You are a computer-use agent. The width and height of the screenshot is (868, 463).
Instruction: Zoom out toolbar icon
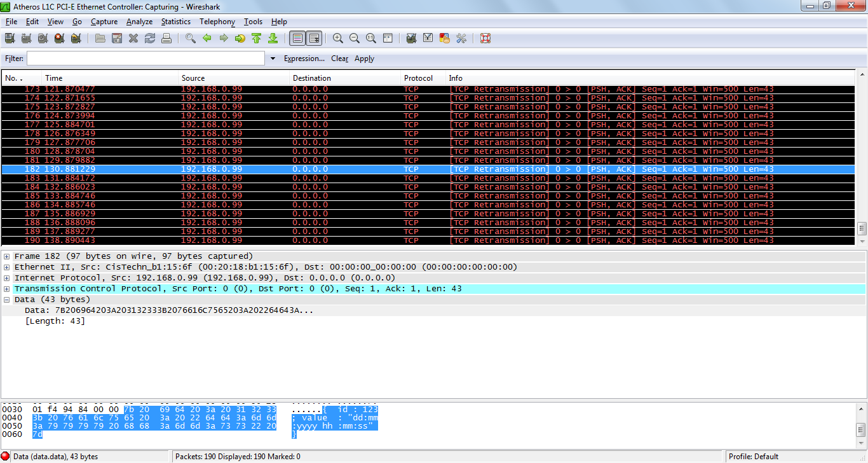pyautogui.click(x=355, y=38)
